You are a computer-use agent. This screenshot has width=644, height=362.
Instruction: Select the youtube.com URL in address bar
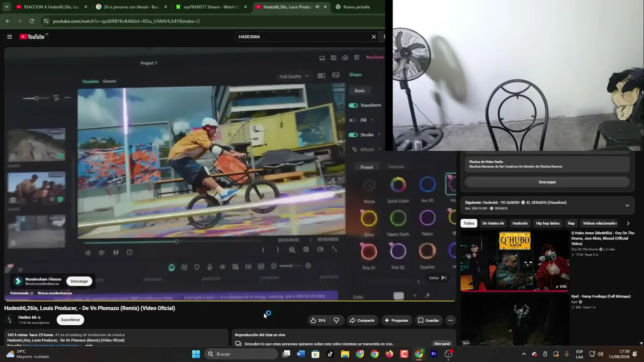click(126, 21)
